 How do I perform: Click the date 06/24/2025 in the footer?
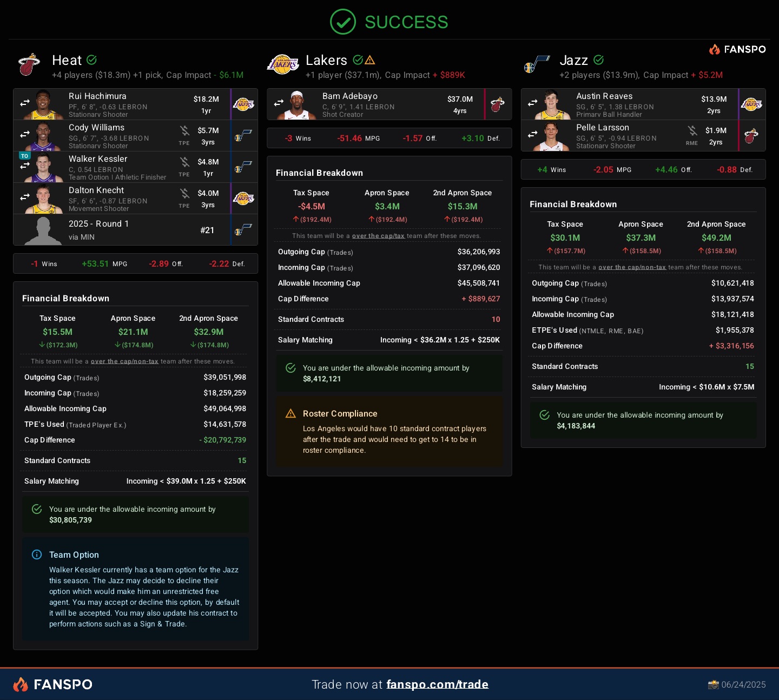pos(743,684)
